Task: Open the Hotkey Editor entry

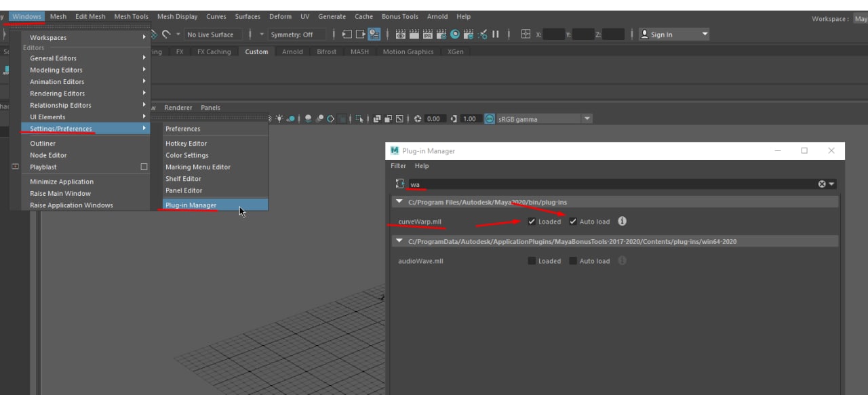Action: pyautogui.click(x=186, y=144)
